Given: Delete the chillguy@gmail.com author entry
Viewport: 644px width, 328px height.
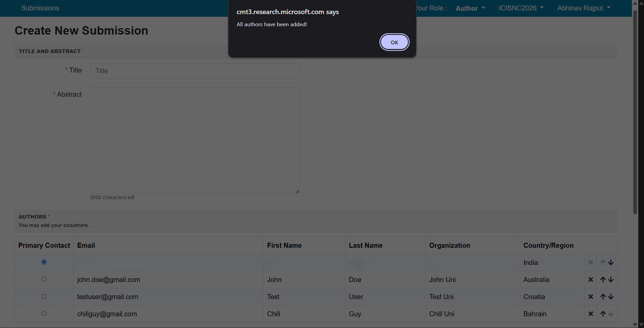Looking at the screenshot, I should click(591, 314).
